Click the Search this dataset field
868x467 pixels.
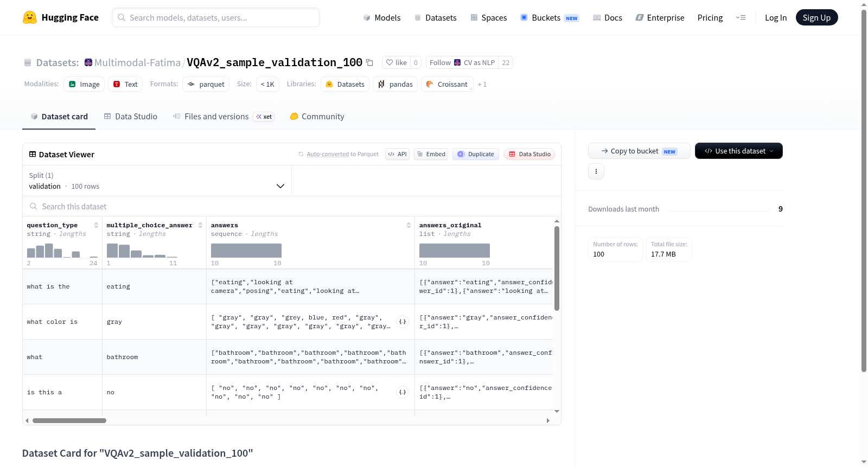point(292,206)
